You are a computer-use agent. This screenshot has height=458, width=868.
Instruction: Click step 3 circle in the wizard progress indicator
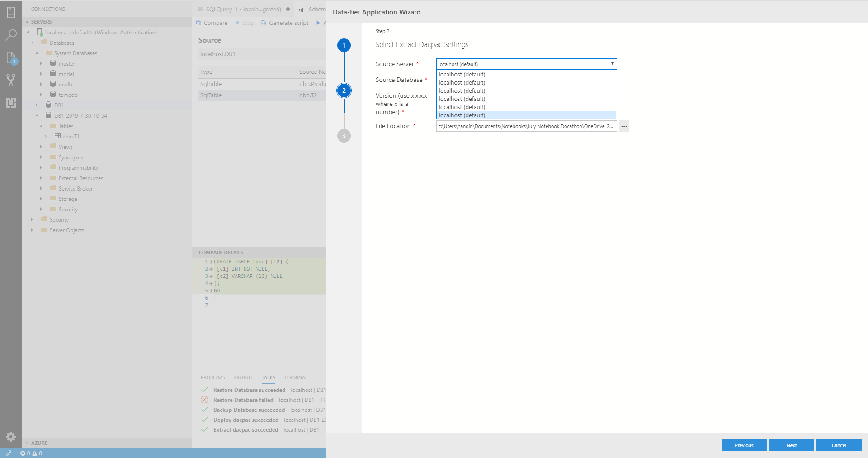point(344,135)
